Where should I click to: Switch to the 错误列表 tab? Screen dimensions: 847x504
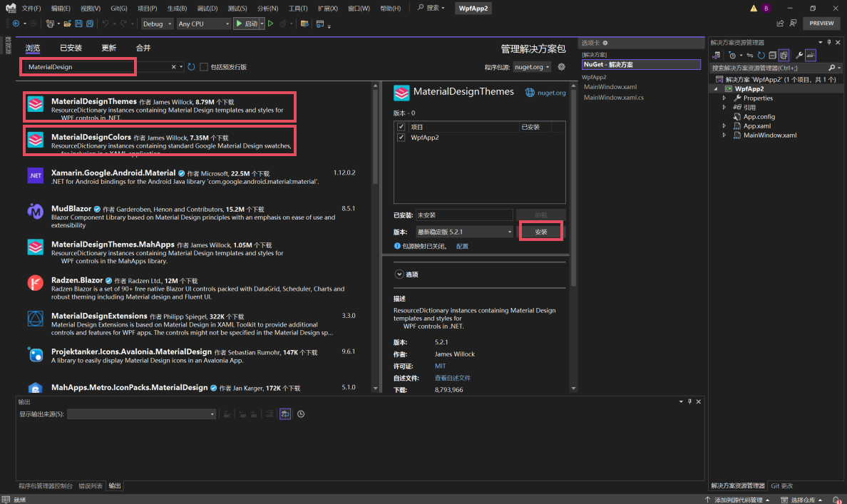pyautogui.click(x=91, y=486)
